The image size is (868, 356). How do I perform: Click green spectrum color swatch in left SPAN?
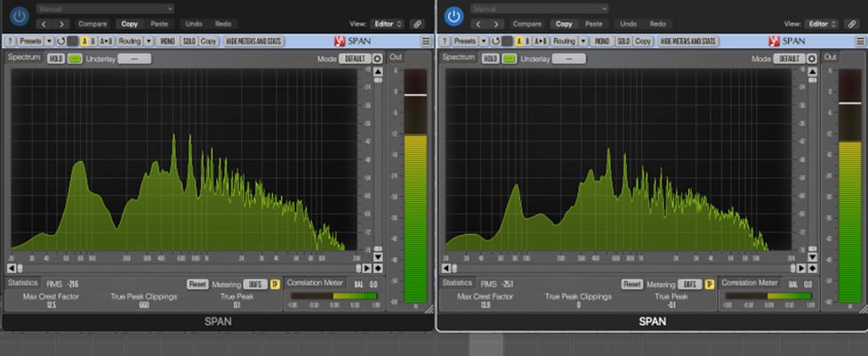coord(75,59)
